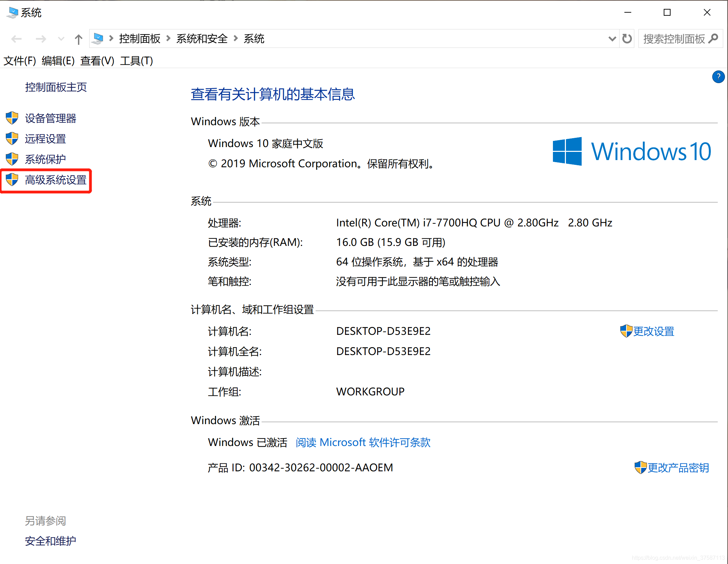Go to 控制面板主页
Viewport: 728px width, 564px height.
pos(56,87)
